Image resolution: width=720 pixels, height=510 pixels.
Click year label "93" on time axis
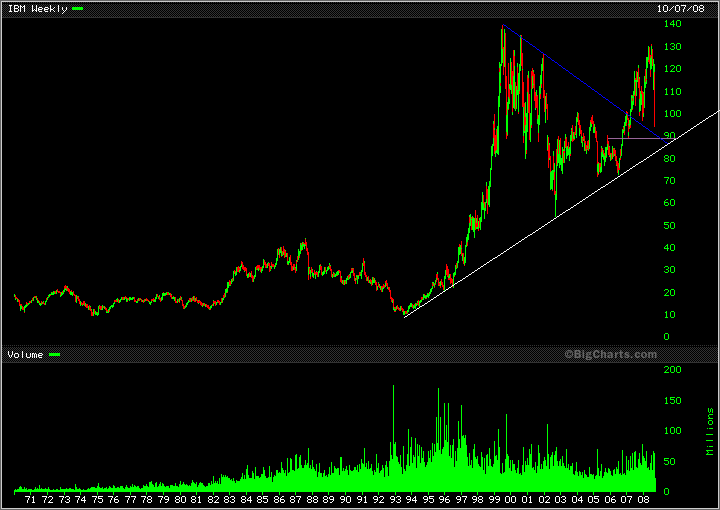(395, 499)
